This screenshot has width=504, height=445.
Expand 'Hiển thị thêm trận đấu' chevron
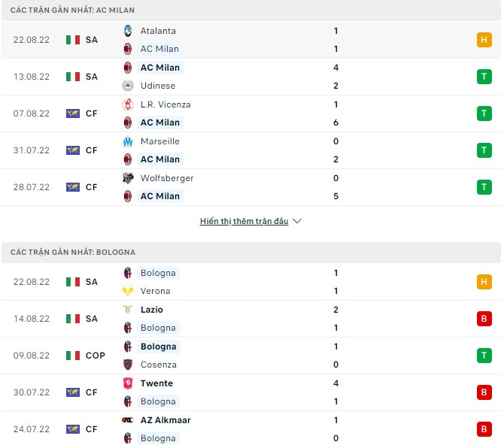point(297,222)
